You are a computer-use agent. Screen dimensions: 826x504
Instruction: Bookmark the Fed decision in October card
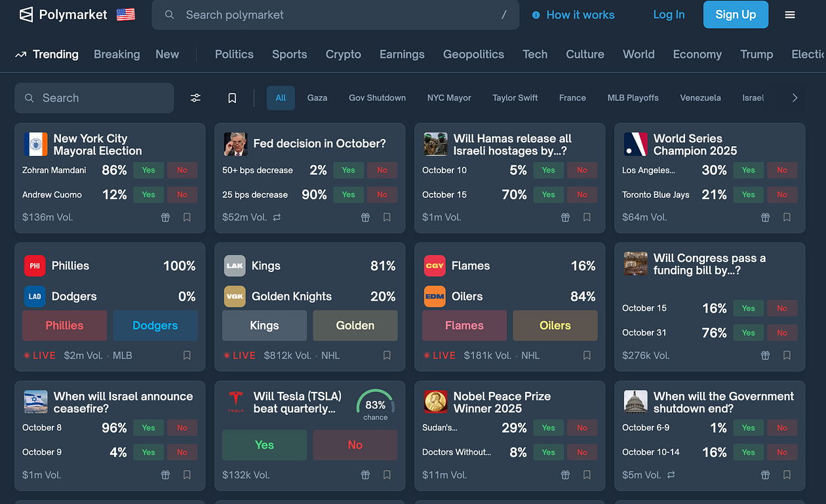click(387, 217)
